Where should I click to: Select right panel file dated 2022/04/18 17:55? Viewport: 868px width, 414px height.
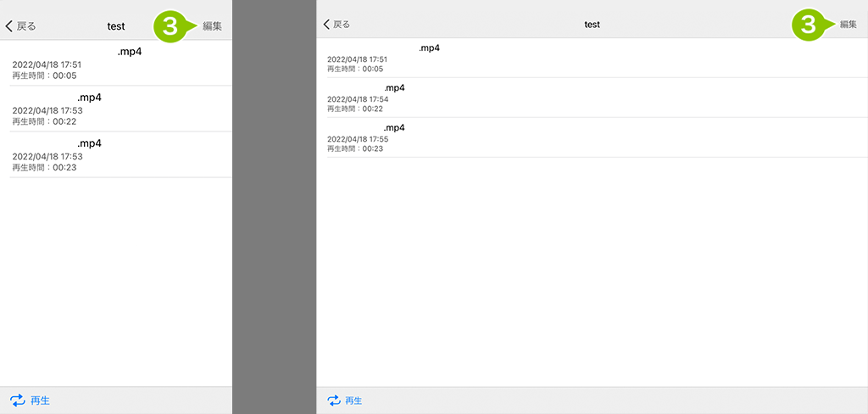(x=592, y=138)
